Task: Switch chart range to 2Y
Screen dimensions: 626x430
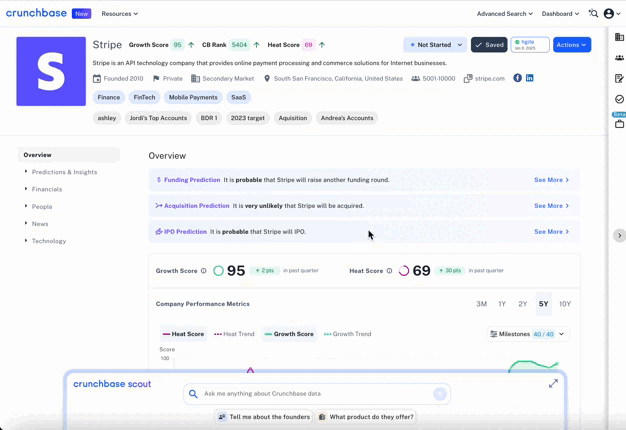Action: point(523,304)
